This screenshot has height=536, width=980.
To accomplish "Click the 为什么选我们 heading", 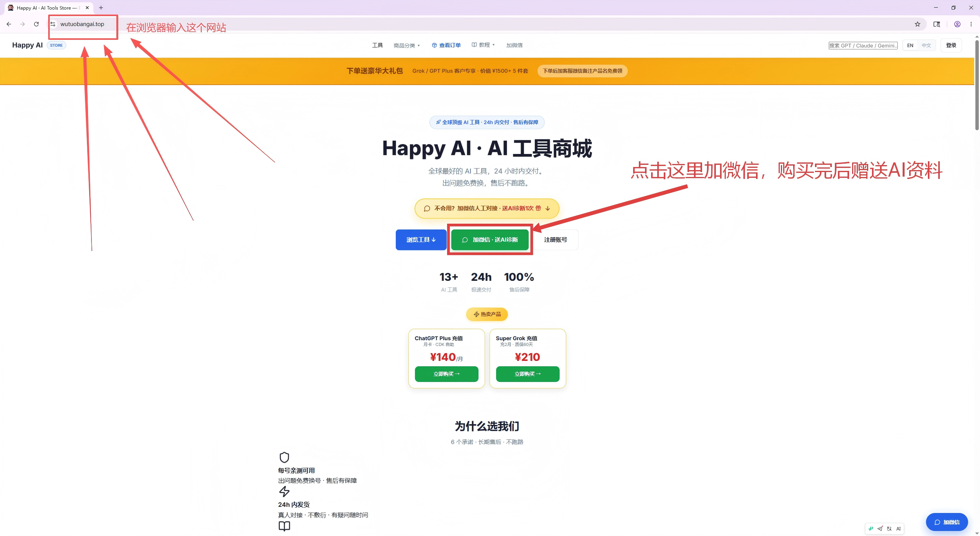I will click(487, 426).
